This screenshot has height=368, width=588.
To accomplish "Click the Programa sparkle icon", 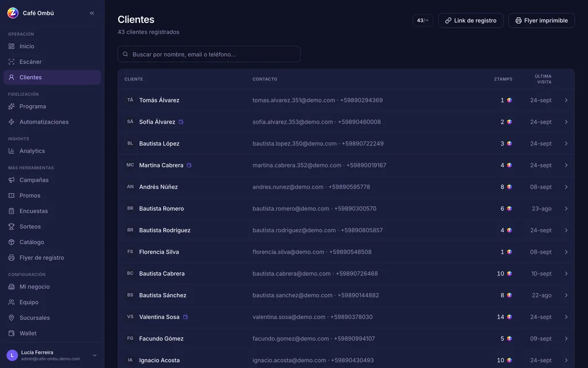I will pyautogui.click(x=11, y=106).
